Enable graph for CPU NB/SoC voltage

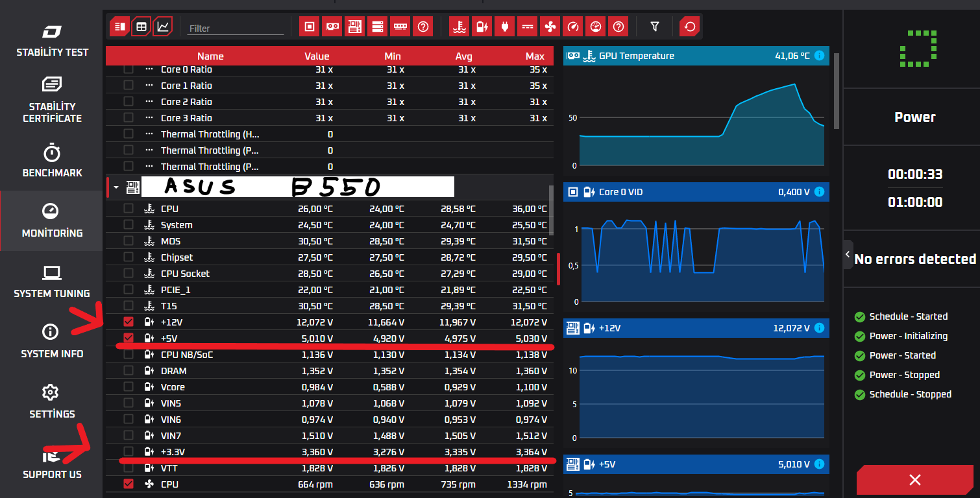[129, 355]
